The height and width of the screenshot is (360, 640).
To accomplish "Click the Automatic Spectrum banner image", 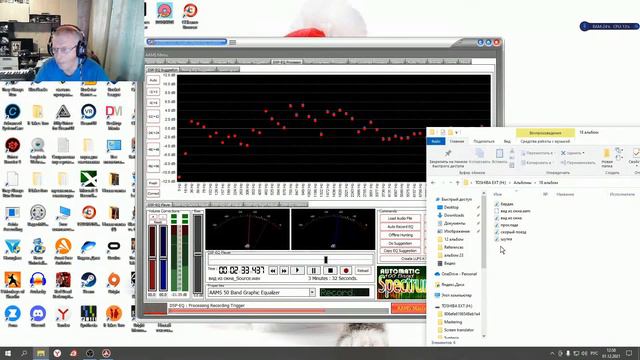I will tap(401, 283).
